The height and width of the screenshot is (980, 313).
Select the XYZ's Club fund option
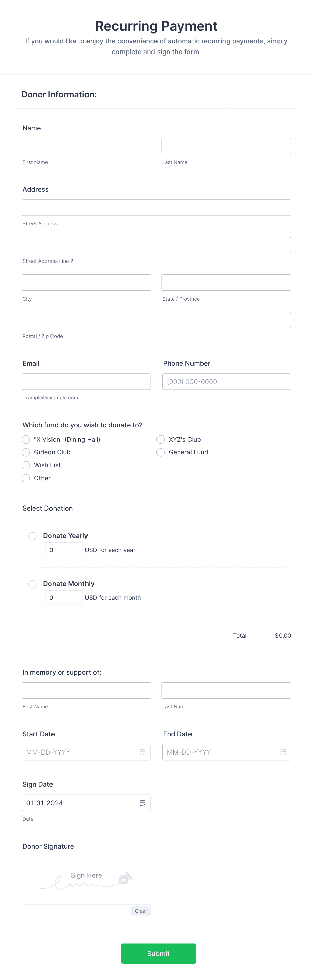[160, 440]
